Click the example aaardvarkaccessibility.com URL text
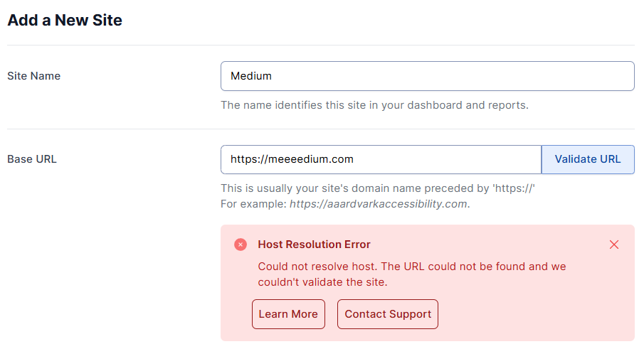Image resolution: width=644 pixels, height=349 pixels. (377, 204)
